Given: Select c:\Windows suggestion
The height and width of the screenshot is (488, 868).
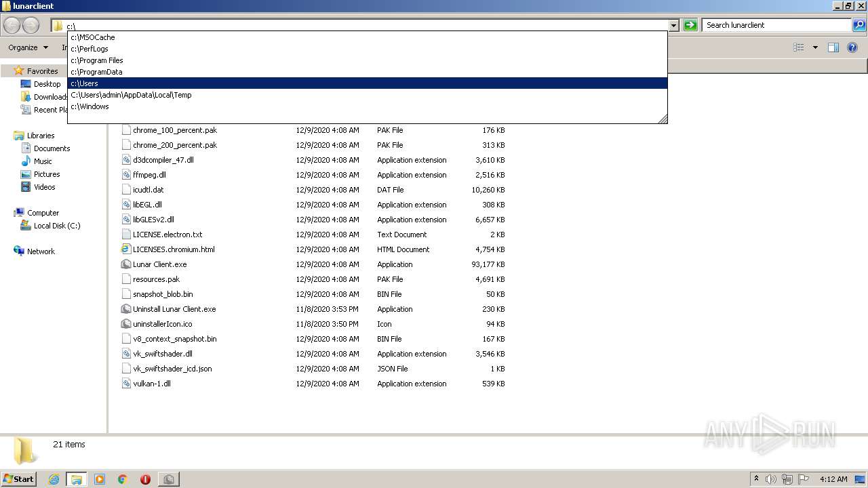Looking at the screenshot, I should 367,106.
